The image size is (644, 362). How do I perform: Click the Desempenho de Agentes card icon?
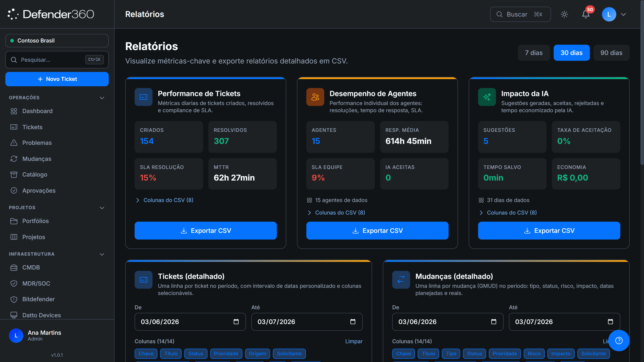pos(315,97)
